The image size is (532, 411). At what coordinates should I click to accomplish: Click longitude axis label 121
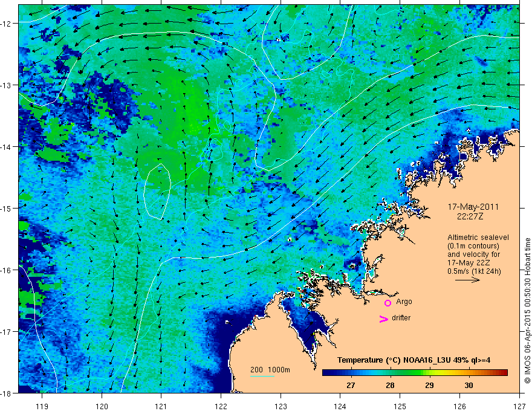point(161,406)
